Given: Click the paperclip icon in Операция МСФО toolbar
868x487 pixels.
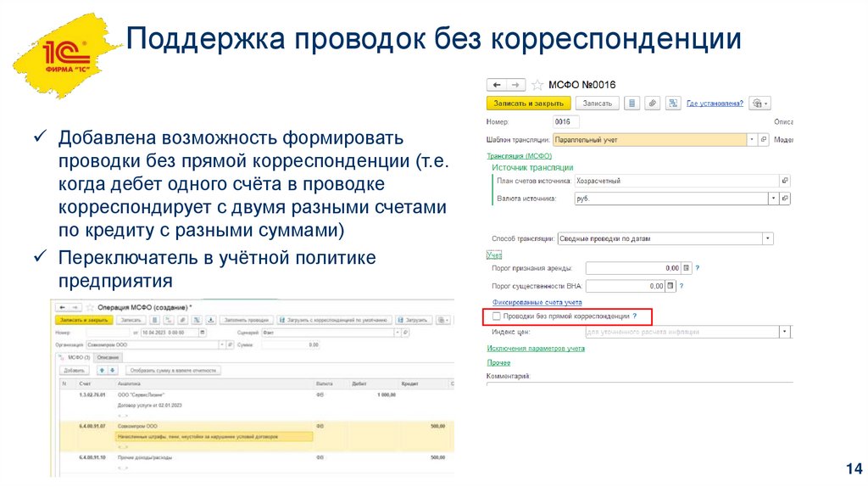Looking at the screenshot, I should click(x=183, y=320).
